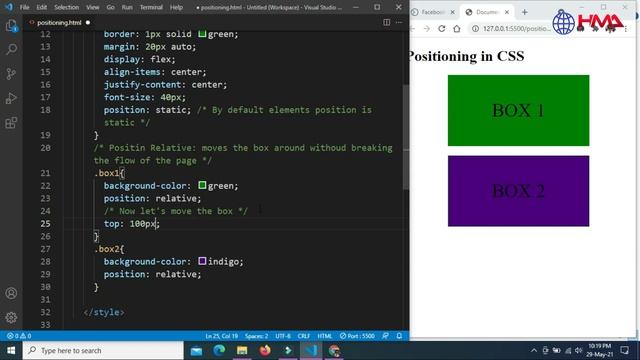Screen dimensions: 640x360
Task: Open the Selection menu
Action: [67, 7]
